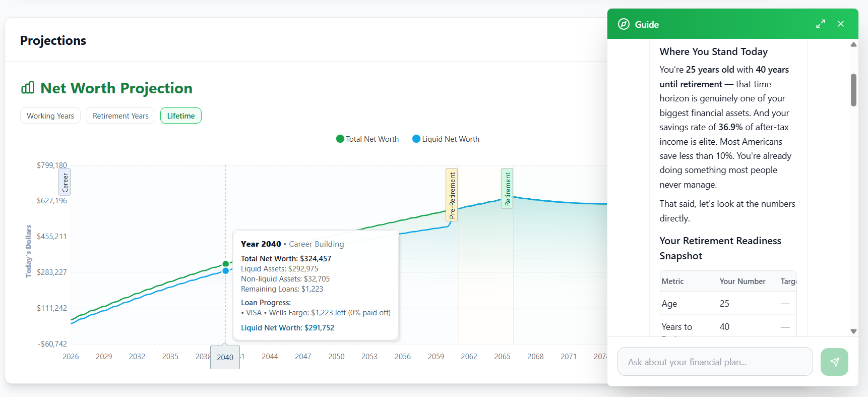
Task: Click the $283,227 y-axis label
Action: (52, 272)
